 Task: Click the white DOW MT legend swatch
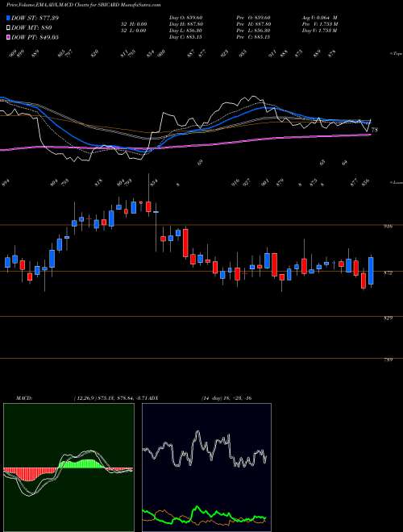click(8, 27)
